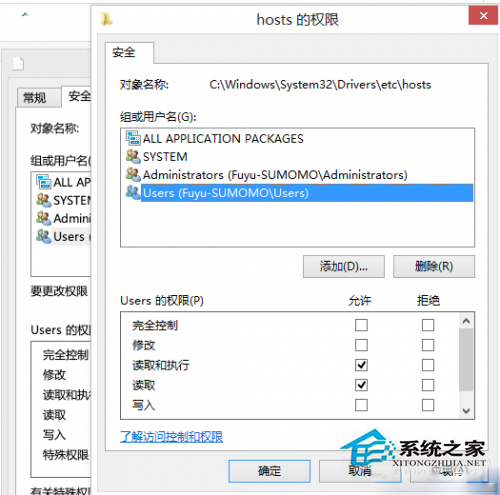This screenshot has width=500, height=495.
Task: Click the permissions list scrollbar thumb
Action: 466,360
